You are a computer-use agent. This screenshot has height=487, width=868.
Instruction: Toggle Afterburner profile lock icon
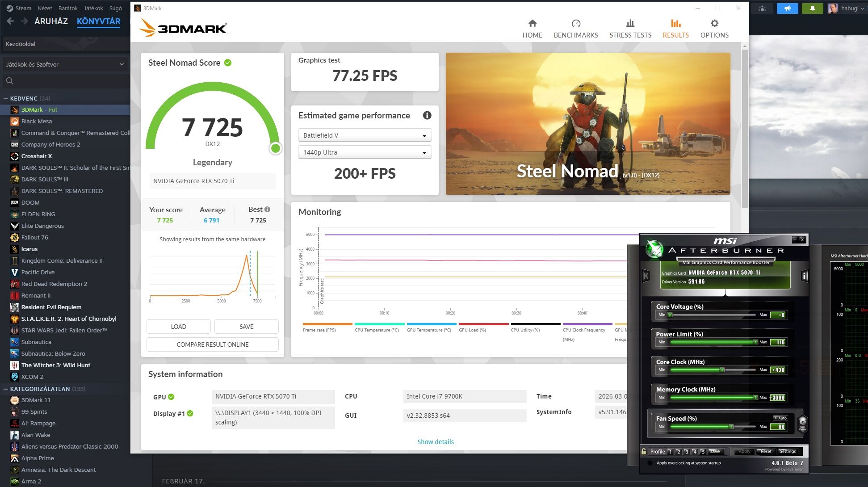tap(644, 451)
